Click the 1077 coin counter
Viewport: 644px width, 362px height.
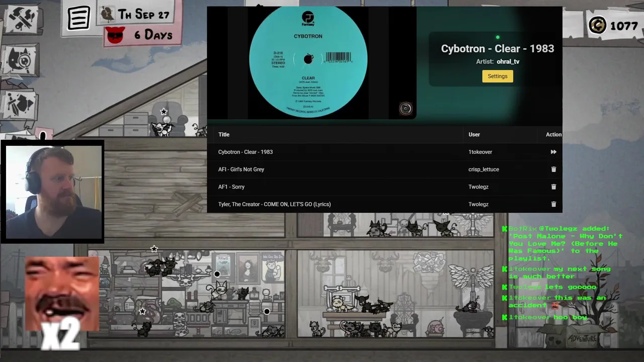click(x=624, y=26)
